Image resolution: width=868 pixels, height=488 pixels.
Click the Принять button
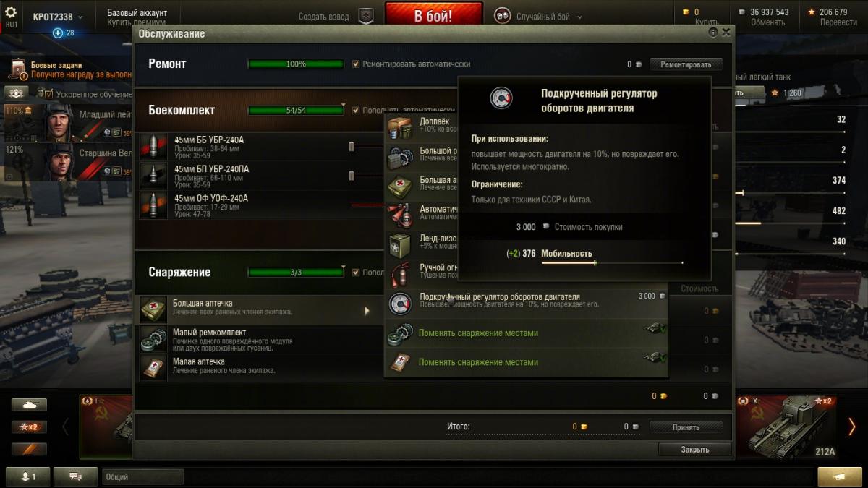[x=686, y=427]
